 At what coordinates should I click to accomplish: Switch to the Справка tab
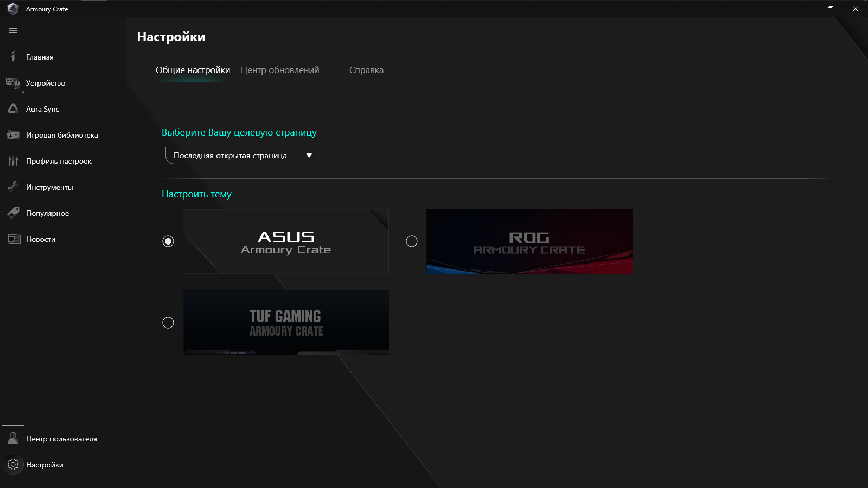coord(367,69)
